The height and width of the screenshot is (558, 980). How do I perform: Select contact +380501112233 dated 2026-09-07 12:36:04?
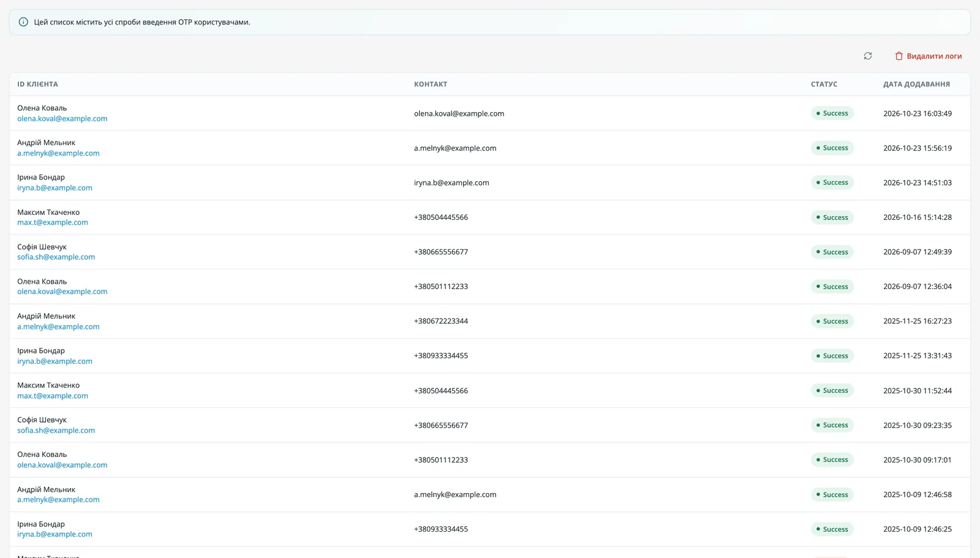(x=441, y=287)
